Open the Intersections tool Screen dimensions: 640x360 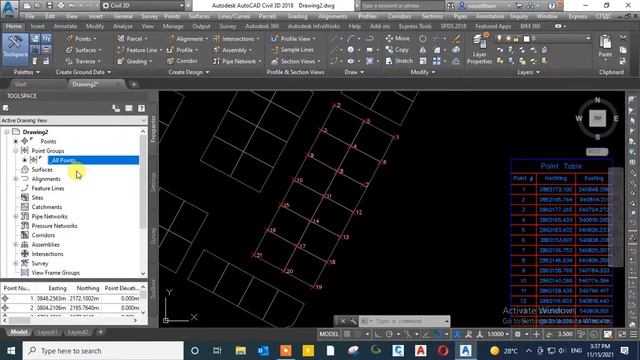coord(236,39)
